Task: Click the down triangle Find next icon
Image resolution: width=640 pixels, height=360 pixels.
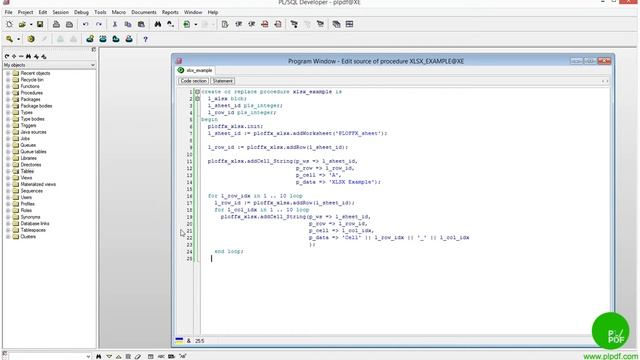Action: [109, 356]
